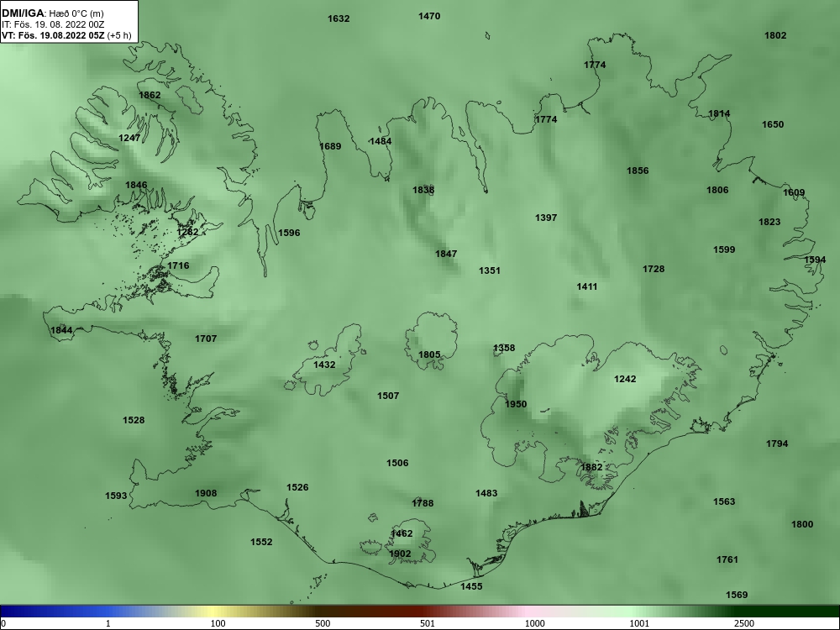The width and height of the screenshot is (840, 630).
Task: Select the 1844 value on the west peninsula
Action: [x=61, y=330]
